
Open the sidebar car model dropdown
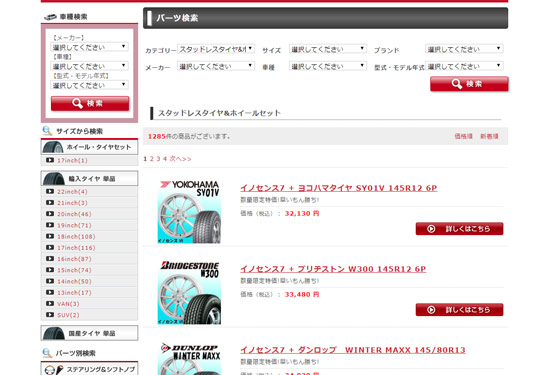89,66
